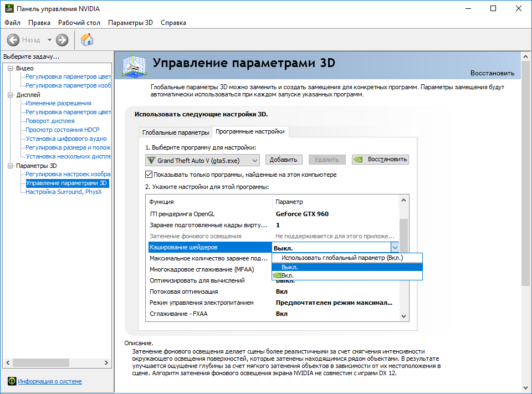Click the 'Функция' column header
Viewport: 532px width, 394px height.
(209, 202)
